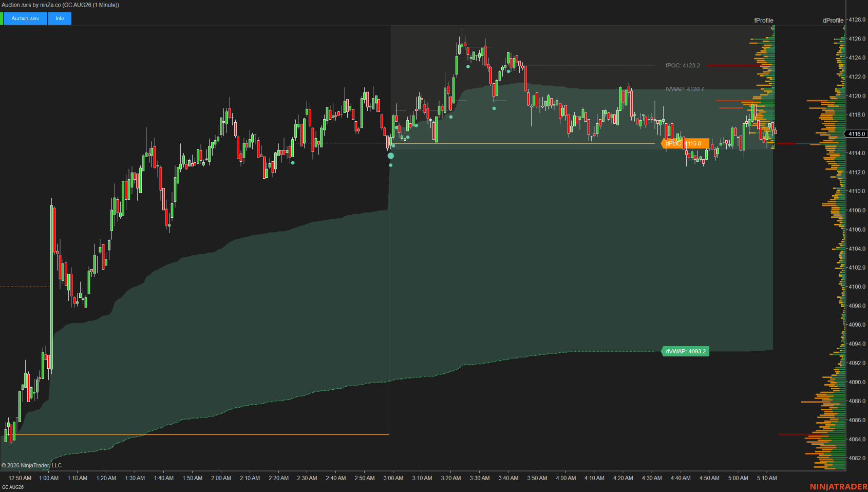This screenshot has width=868, height=492.
Task: Select the 1:30 AM time axis label
Action: click(135, 478)
